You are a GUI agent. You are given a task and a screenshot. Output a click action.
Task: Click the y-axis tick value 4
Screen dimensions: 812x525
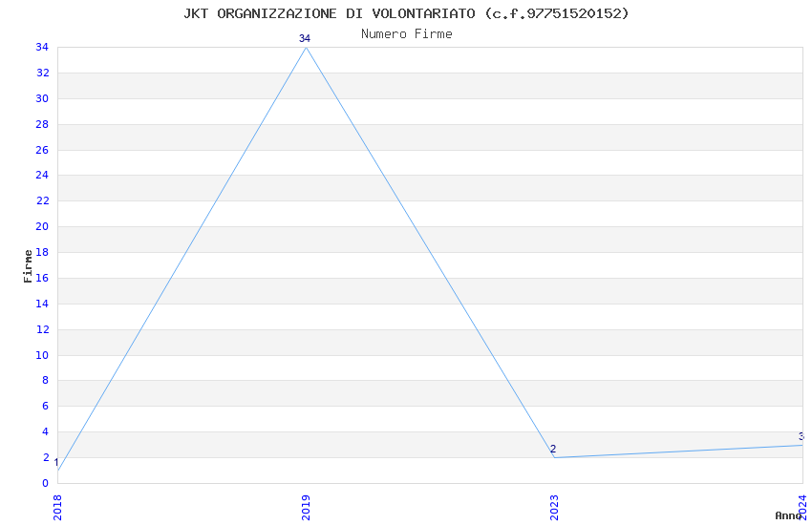[x=45, y=431]
